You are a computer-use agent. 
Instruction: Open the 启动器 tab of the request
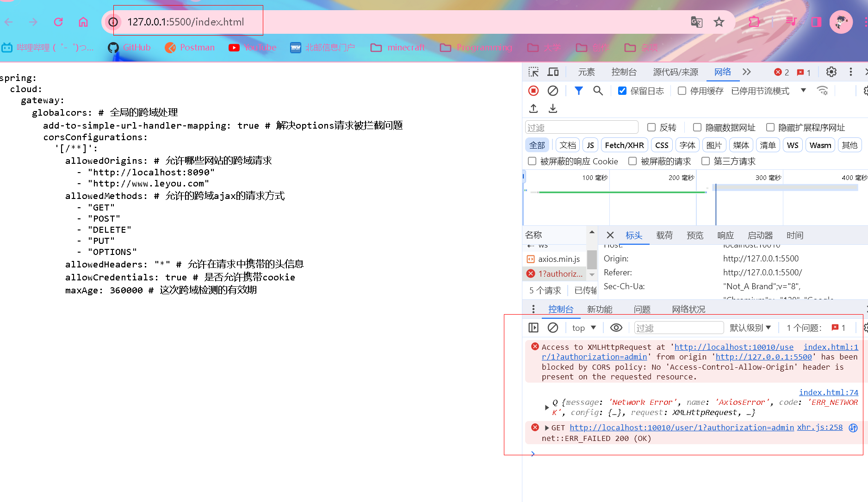[x=760, y=235]
